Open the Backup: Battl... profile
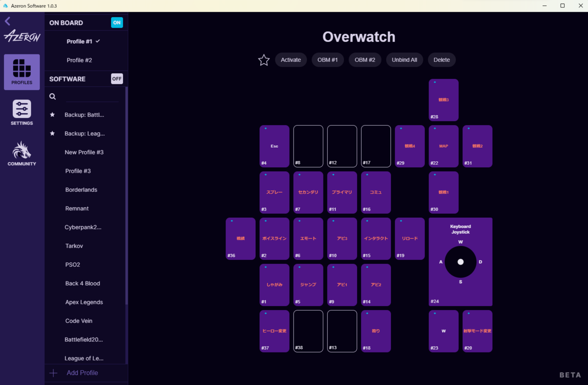This screenshot has height=385, width=588. (x=84, y=115)
